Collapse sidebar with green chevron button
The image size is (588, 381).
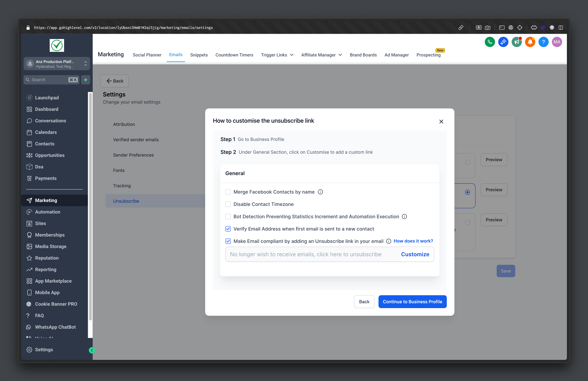point(92,350)
